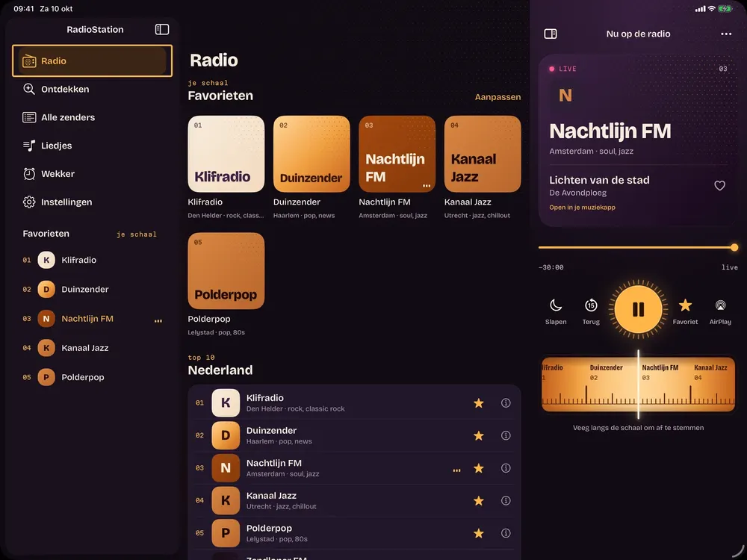This screenshot has width=747, height=560.
Task: Tune to Nachtlijn FM on the dial scale
Action: [660, 373]
